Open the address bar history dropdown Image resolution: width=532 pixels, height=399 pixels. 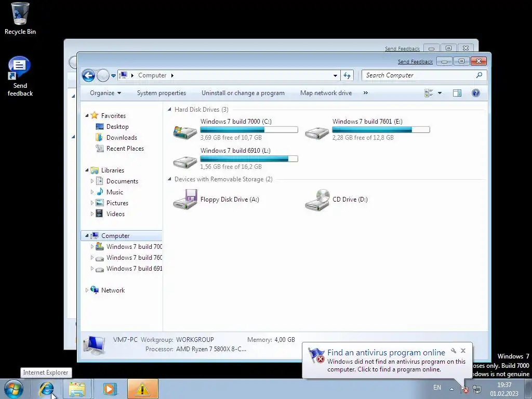(x=335, y=75)
